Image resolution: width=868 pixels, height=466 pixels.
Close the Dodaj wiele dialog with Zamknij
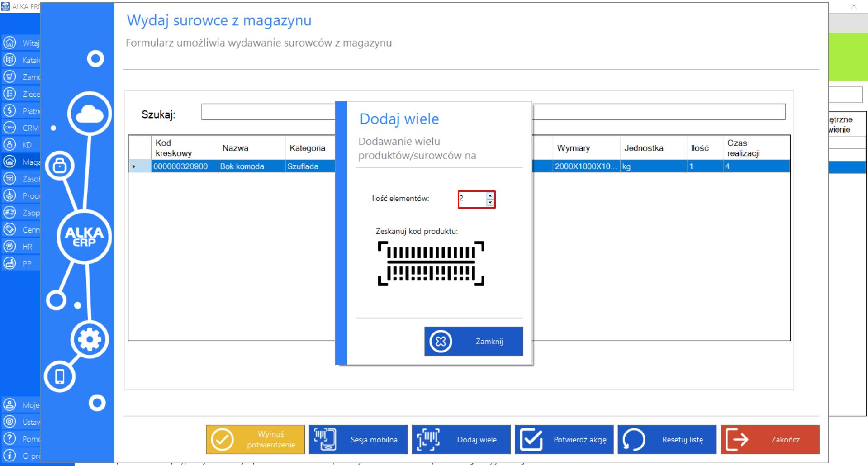click(474, 341)
